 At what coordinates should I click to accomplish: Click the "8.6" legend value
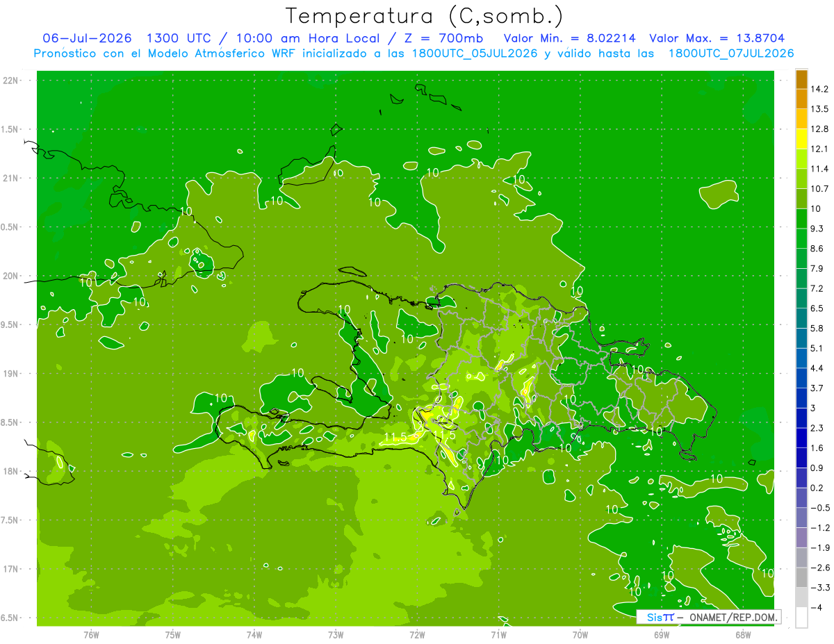[818, 249]
